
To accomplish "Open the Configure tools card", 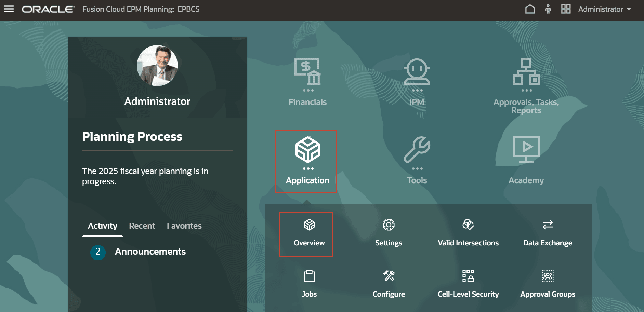I will tap(389, 284).
